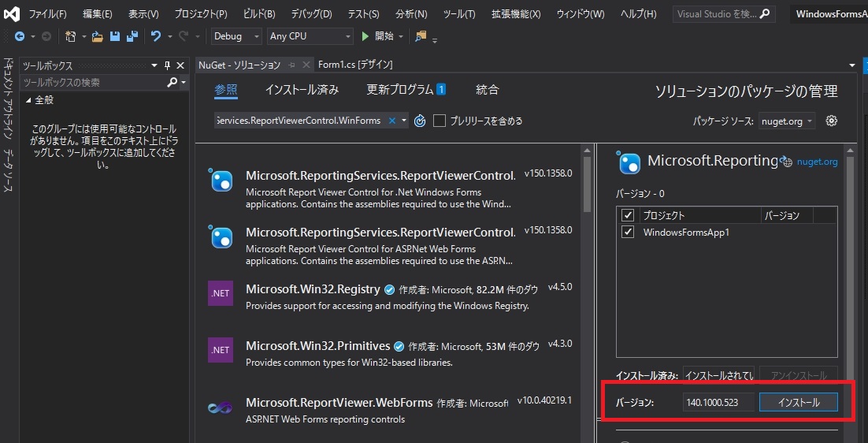Save all files with double-disk icon

click(132, 36)
